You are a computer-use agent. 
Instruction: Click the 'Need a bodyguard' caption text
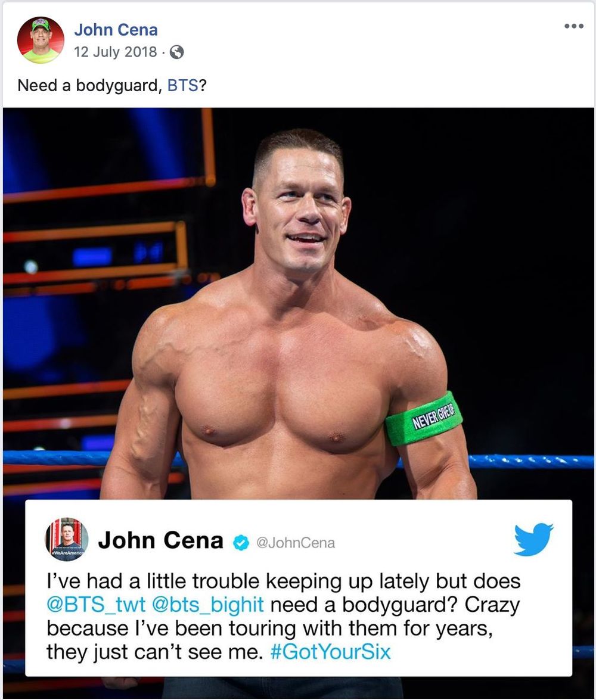click(x=90, y=85)
